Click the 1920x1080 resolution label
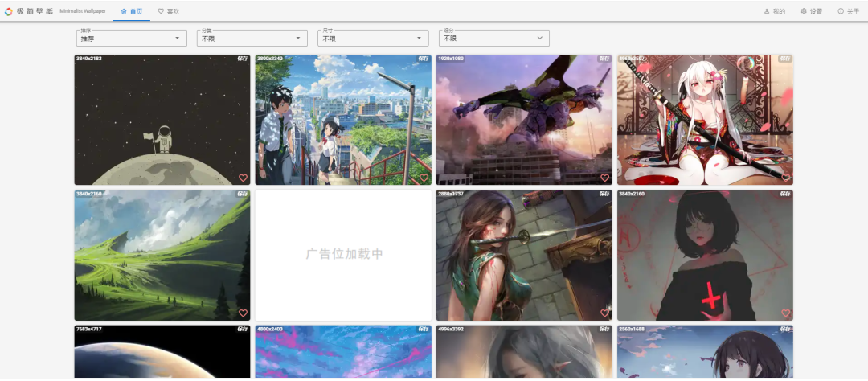Image resolution: width=868 pixels, height=381 pixels. coord(451,58)
